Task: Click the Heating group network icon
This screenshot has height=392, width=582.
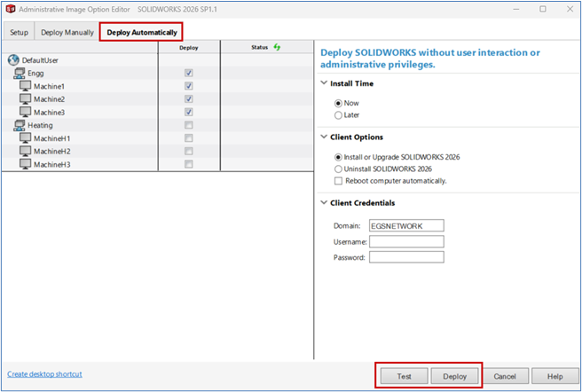Action: point(20,125)
